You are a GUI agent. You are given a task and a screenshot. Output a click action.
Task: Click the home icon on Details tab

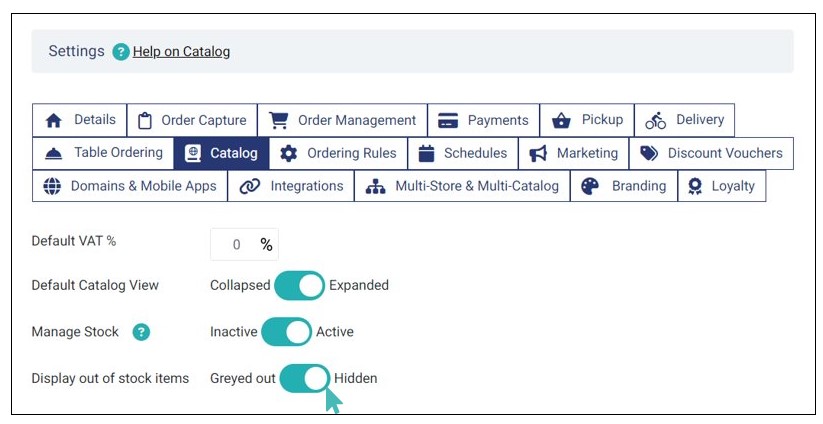(x=54, y=120)
